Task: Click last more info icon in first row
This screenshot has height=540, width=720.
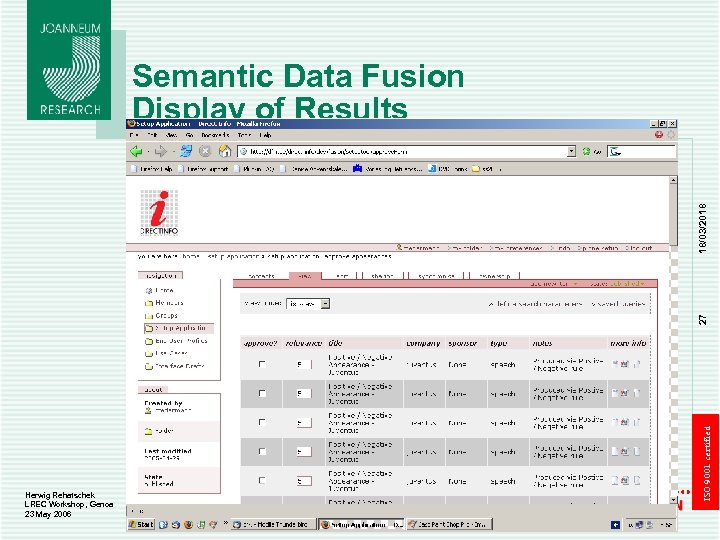Action: (x=637, y=364)
